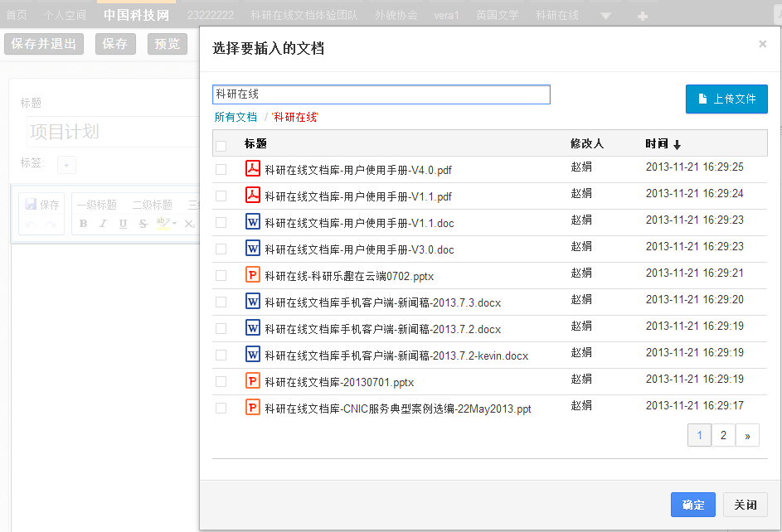
Task: Sort documents by 时间 column arrow
Action: pyautogui.click(x=677, y=145)
